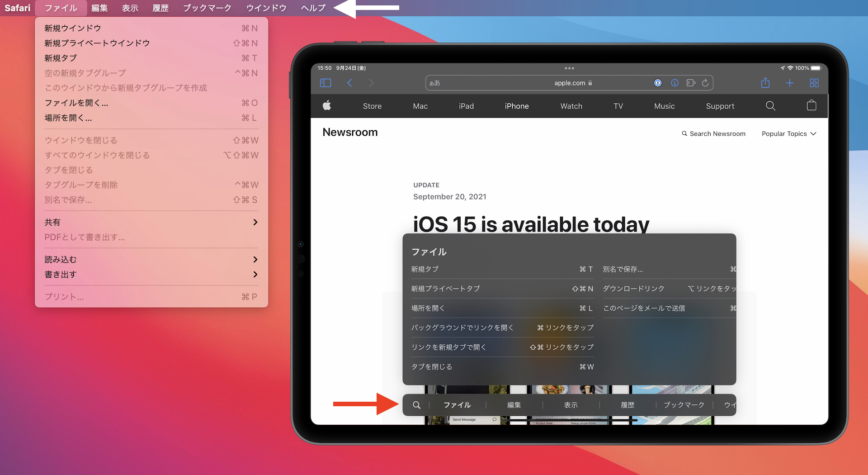
Task: Reload the page with the refresh icon
Action: pyautogui.click(x=705, y=83)
